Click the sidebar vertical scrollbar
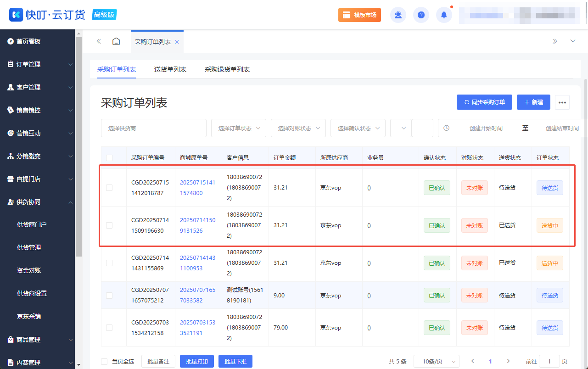 (x=78, y=147)
